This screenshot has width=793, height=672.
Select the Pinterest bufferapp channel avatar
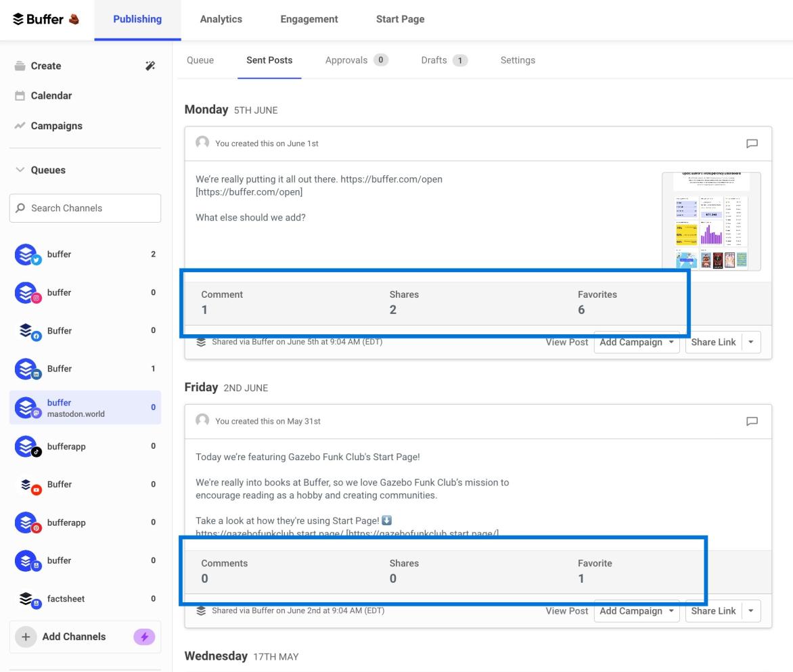[x=27, y=522]
